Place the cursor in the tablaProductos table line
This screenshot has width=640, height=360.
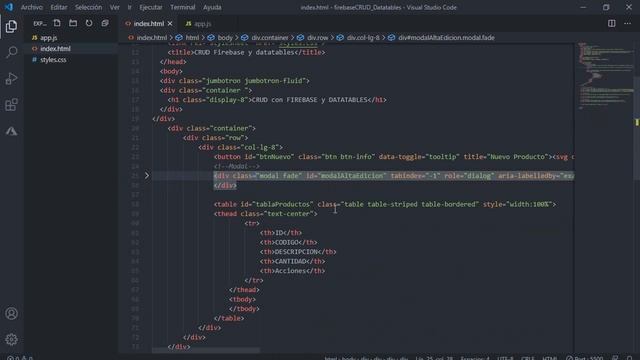pos(385,204)
